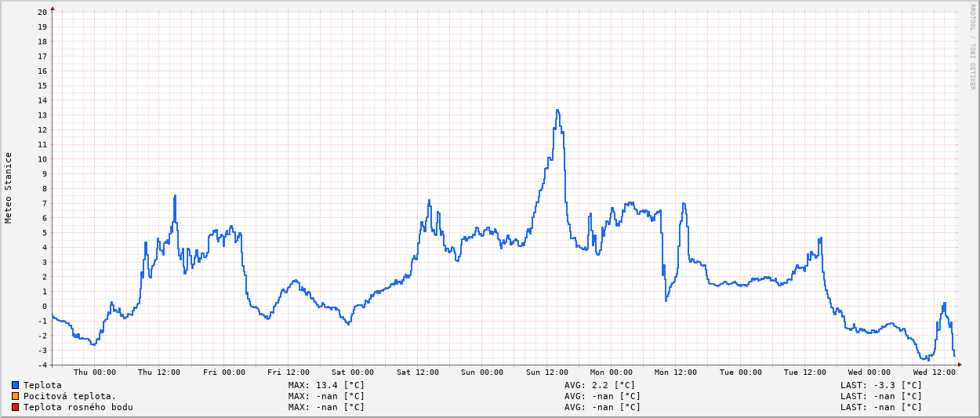Click the blue Teplota legend swatch
Image resolution: width=980 pixels, height=418 pixels.
[15, 385]
